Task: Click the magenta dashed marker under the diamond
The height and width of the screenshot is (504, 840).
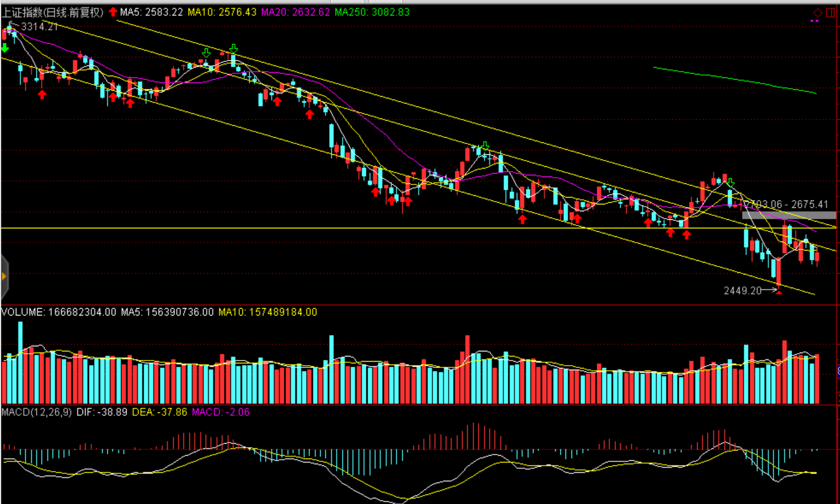Action: pos(814,21)
